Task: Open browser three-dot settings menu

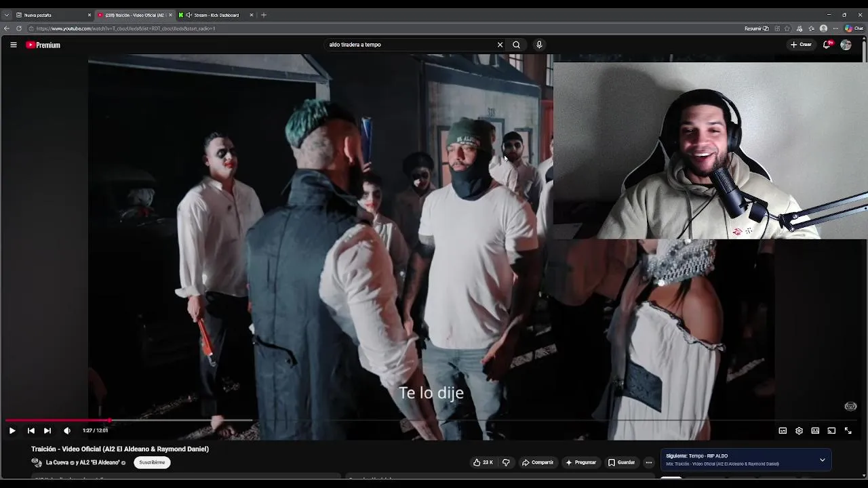Action: 835,28
